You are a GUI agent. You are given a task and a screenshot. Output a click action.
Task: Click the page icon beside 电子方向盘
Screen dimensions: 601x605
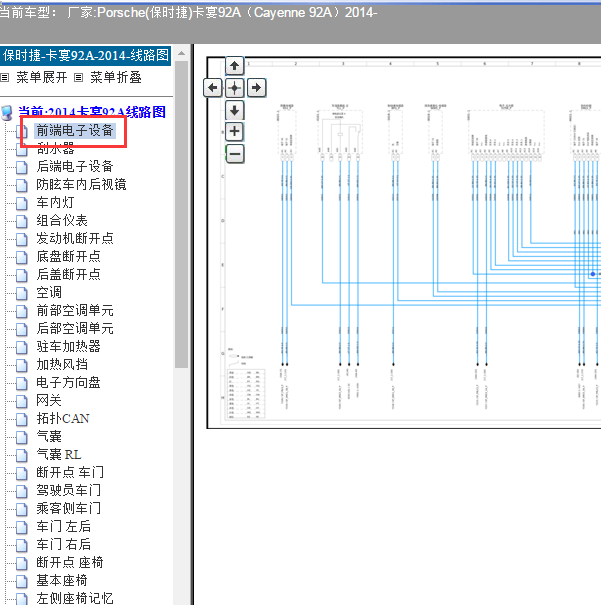pyautogui.click(x=22, y=383)
